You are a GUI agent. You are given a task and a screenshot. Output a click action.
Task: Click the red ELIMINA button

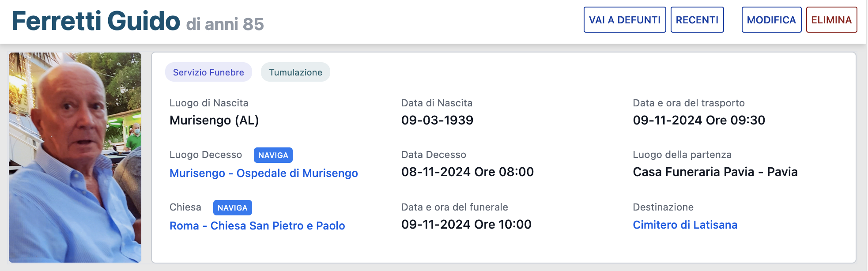pyautogui.click(x=831, y=20)
